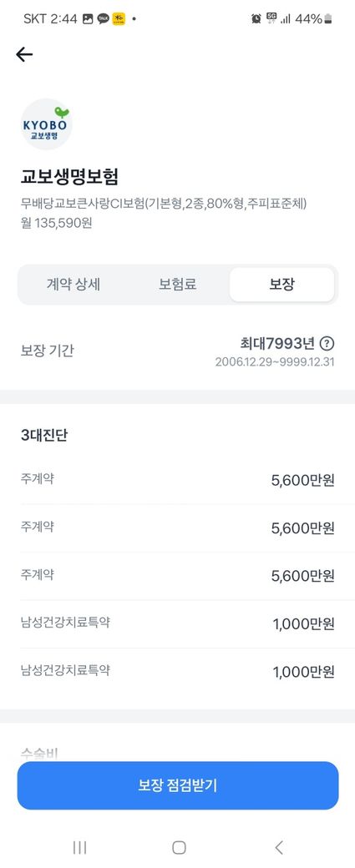355x868 pixels.
Task: Tap the Android home button
Action: pyautogui.click(x=178, y=847)
